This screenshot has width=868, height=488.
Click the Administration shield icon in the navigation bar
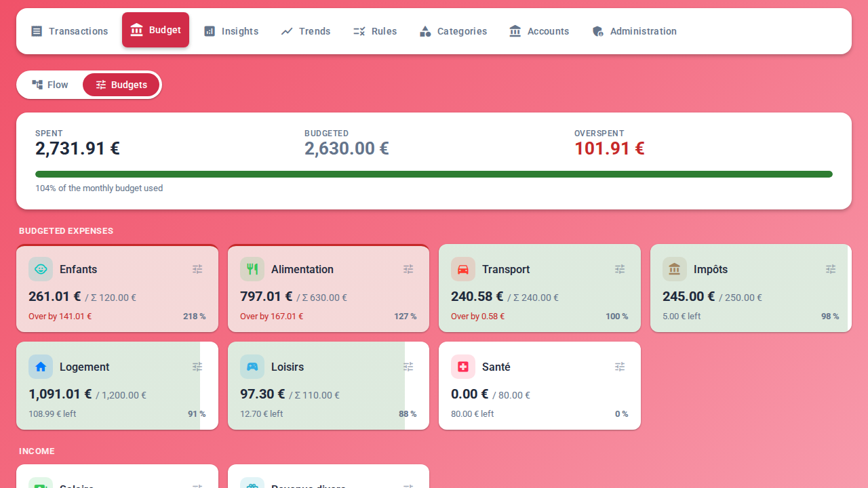click(x=597, y=31)
